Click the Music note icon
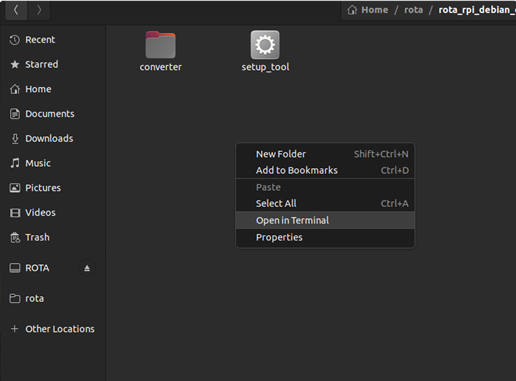The height and width of the screenshot is (381, 516). 15,163
